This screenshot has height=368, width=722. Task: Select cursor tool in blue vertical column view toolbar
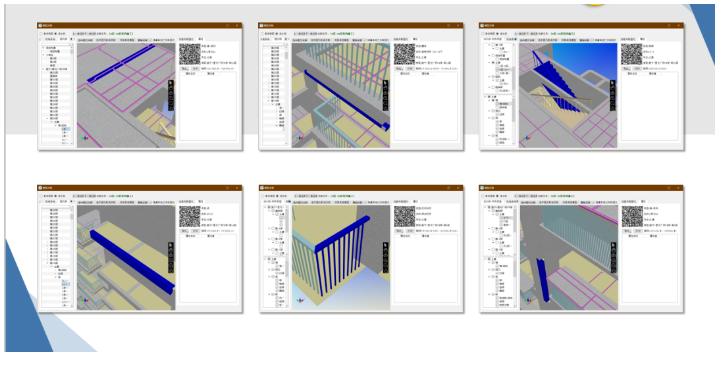point(612,246)
